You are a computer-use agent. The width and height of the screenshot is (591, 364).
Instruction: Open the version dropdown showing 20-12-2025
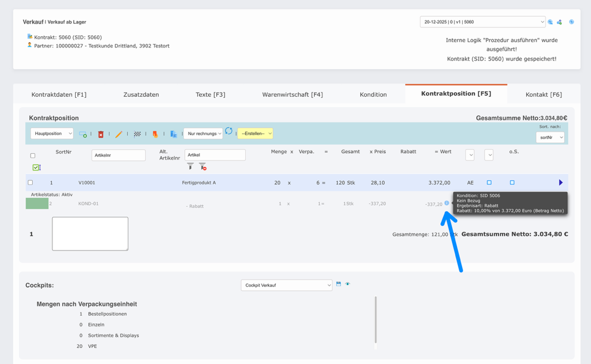[482, 22]
